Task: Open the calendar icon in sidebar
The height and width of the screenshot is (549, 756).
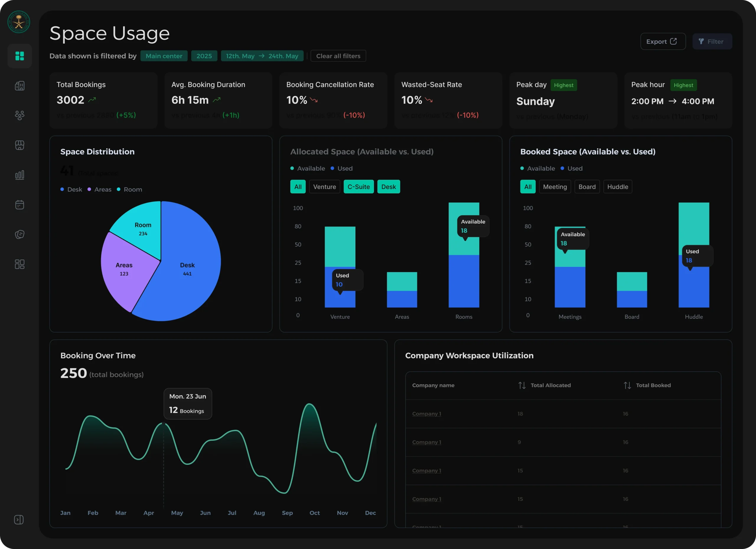Action: pyautogui.click(x=20, y=204)
